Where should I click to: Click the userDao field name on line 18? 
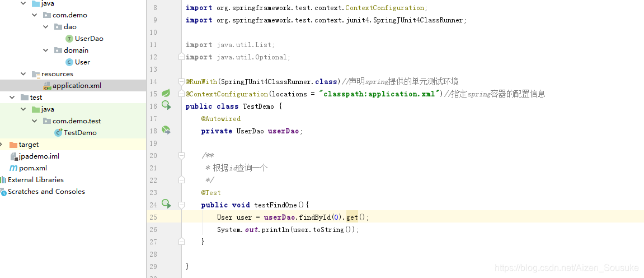[283, 131]
